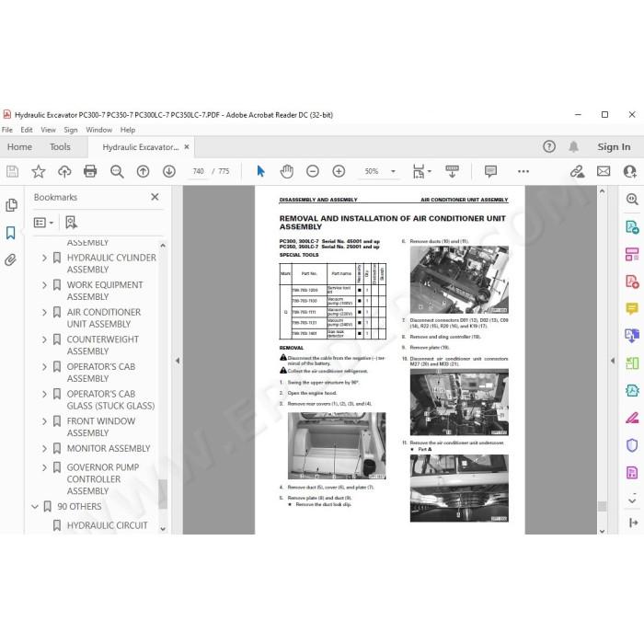Open the Fill & Sign pen tool

point(632,418)
